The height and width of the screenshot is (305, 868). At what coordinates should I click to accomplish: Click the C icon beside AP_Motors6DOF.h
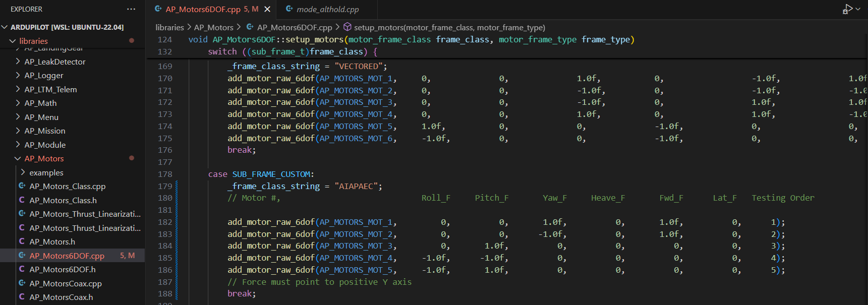[22, 269]
